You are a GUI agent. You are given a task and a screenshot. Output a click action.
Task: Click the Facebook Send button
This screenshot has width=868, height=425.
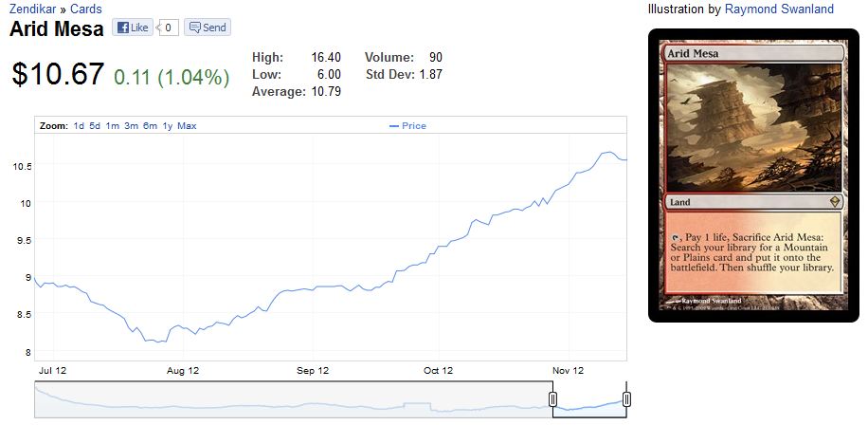207,28
